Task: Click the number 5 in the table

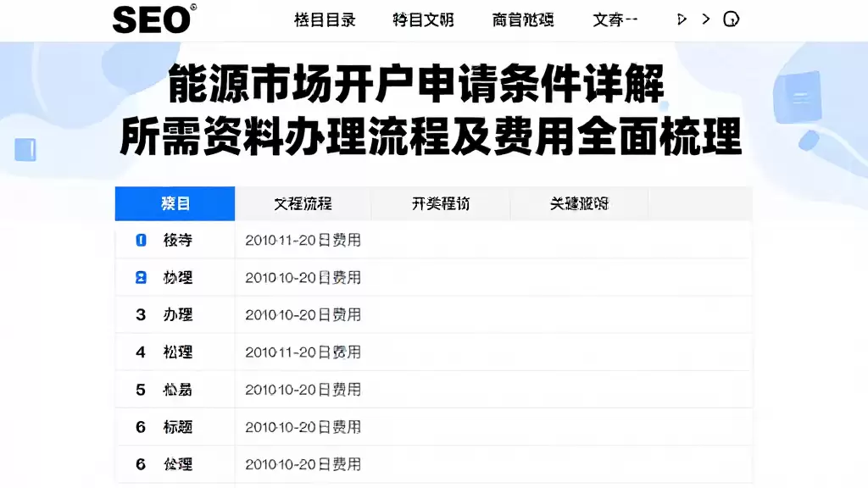Action: tap(141, 390)
